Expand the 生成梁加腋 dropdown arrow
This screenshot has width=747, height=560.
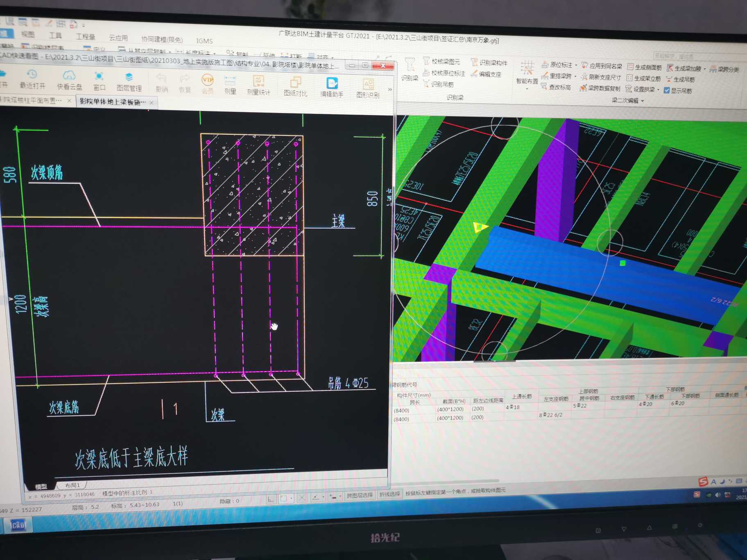coord(705,69)
